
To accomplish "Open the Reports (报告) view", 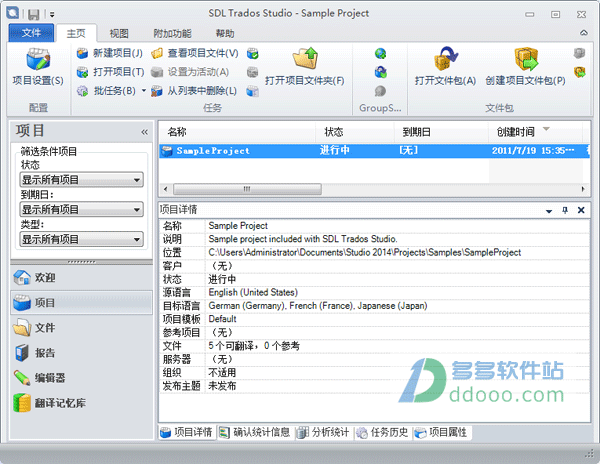I will coord(82,353).
